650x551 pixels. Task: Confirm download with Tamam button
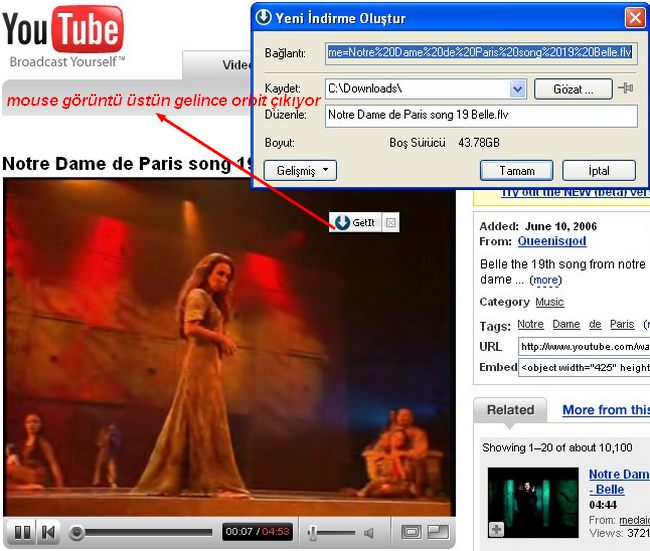pos(517,170)
